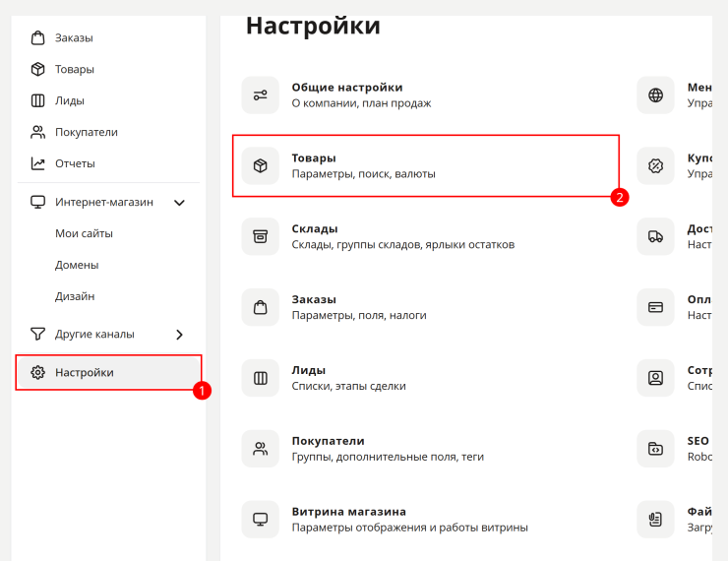Click the bag icon of Заказы settings
The height and width of the screenshot is (561, 728).
(x=261, y=307)
